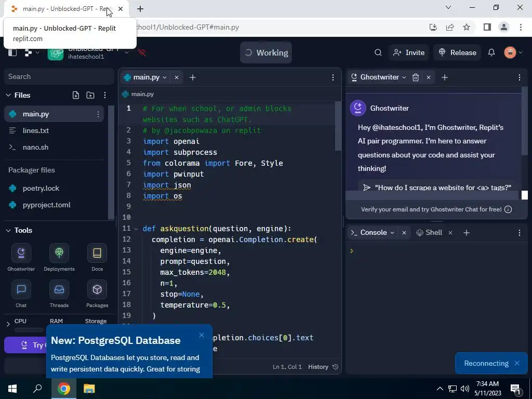
Task: Clear the Ghostwriter chat with the trash icon
Action: click(x=415, y=77)
